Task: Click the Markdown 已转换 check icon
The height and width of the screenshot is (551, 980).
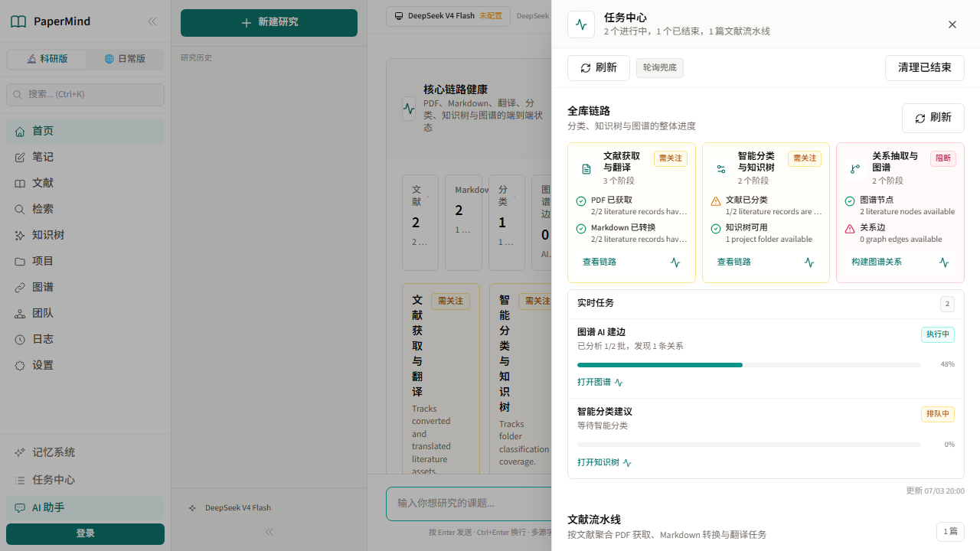Action: click(581, 229)
